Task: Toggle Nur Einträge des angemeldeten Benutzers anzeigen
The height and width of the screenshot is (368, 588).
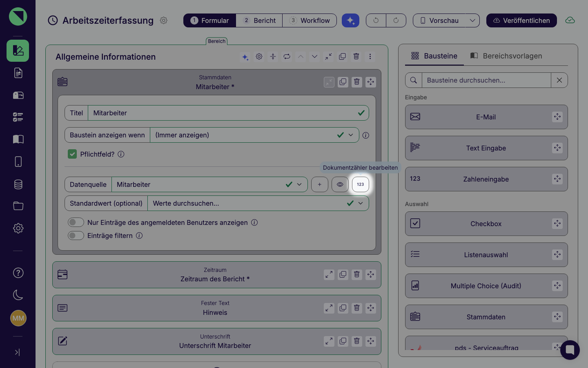Action: [76, 222]
